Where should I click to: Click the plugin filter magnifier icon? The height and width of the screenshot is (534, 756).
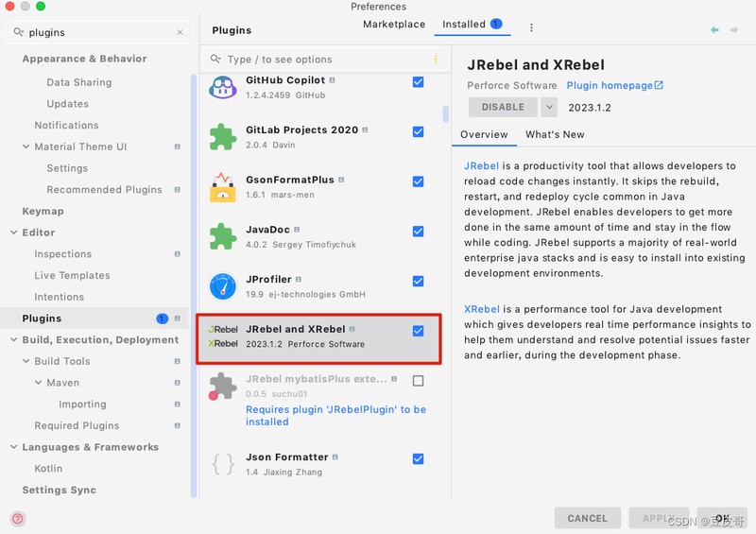[x=215, y=59]
